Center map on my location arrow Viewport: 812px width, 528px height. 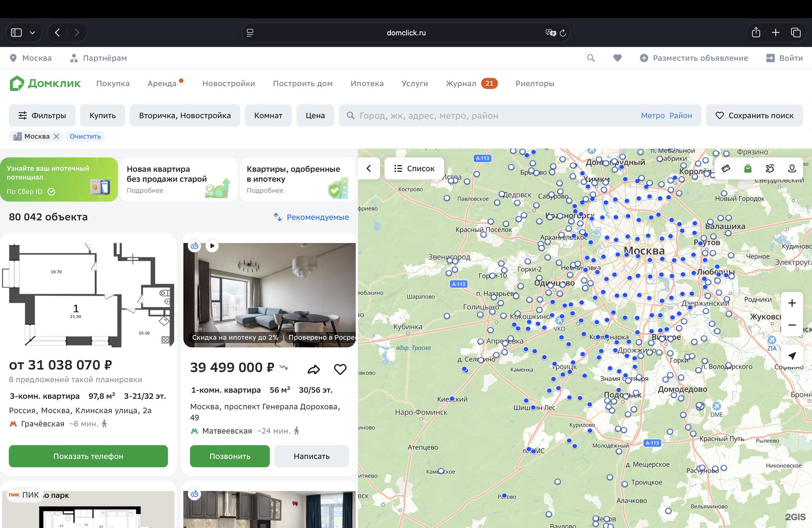[792, 356]
